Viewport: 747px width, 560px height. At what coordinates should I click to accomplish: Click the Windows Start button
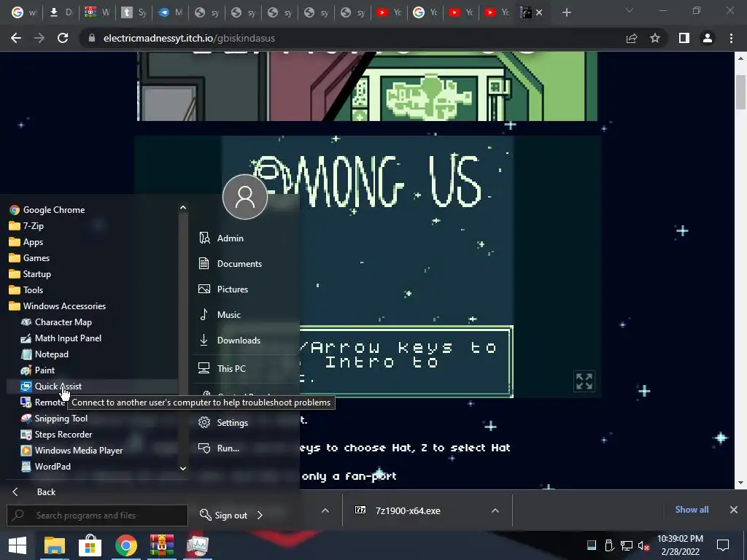18,545
